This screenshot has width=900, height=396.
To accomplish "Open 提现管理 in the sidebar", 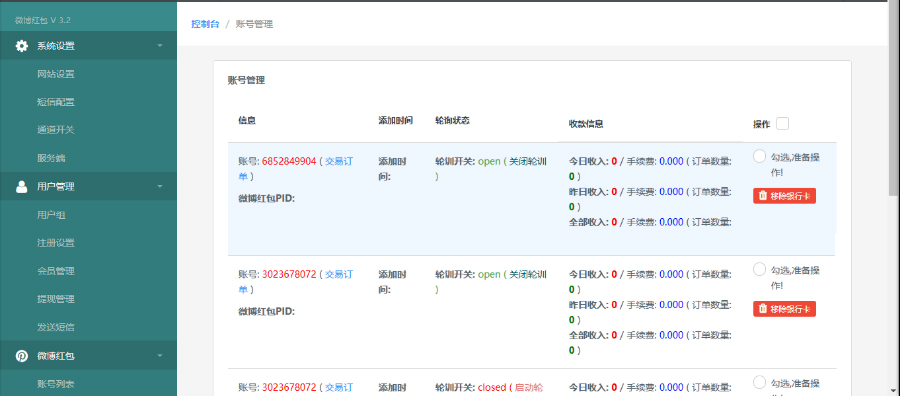I will (x=56, y=299).
